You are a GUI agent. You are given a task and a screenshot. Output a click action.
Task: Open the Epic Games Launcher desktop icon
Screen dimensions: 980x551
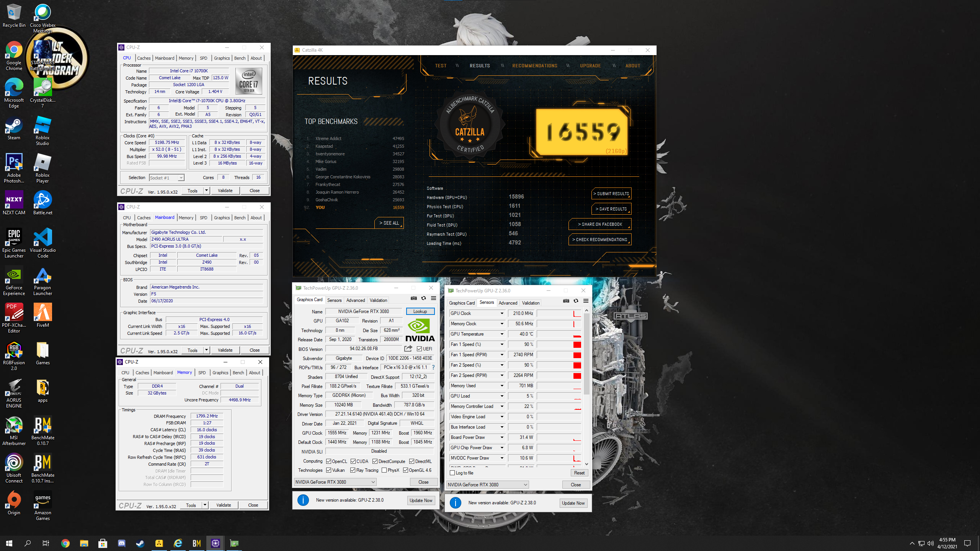pyautogui.click(x=14, y=243)
